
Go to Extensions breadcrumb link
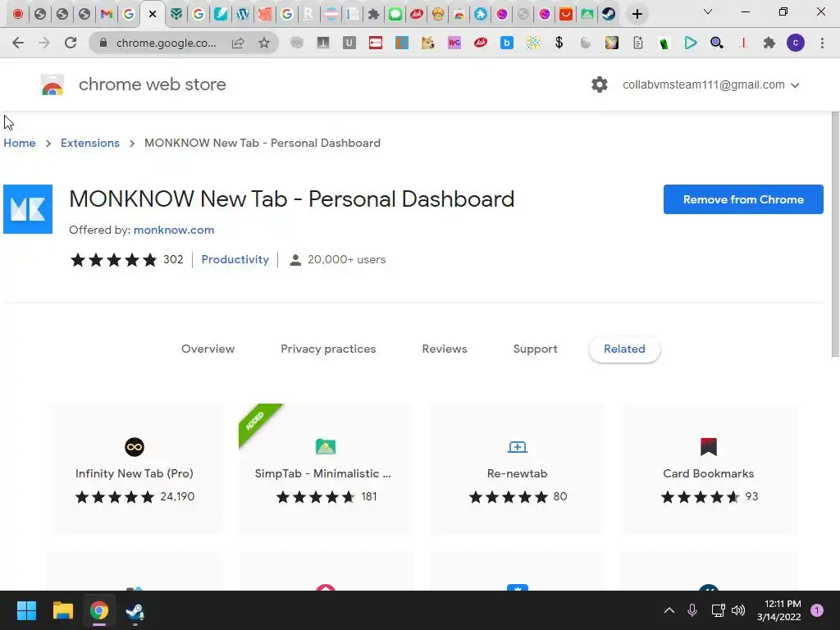[90, 143]
